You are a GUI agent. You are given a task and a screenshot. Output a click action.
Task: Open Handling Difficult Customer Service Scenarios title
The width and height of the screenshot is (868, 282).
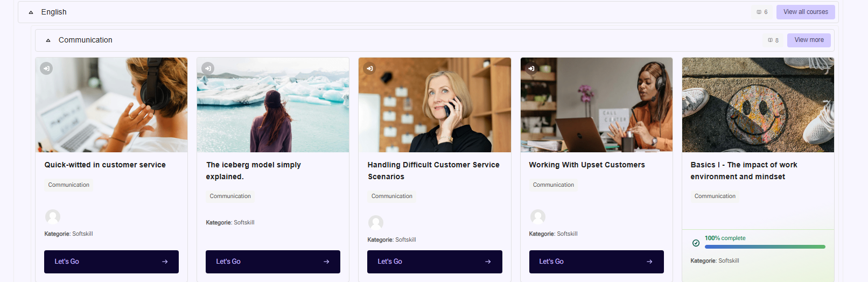[x=433, y=171]
